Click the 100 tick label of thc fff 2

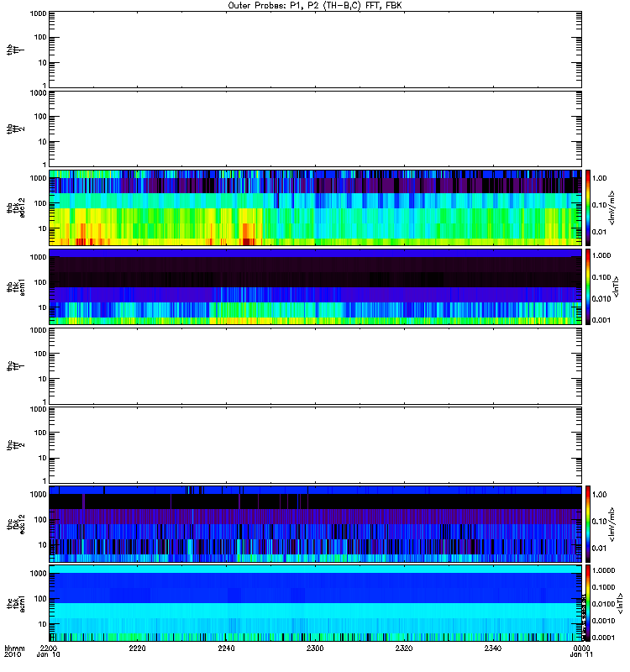[39, 433]
